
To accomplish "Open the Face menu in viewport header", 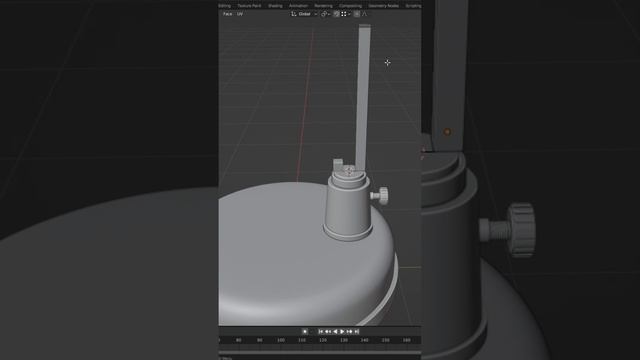I will point(227,14).
